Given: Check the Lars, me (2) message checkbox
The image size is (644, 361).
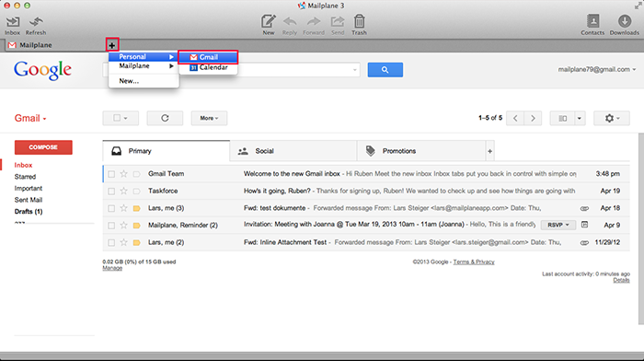Looking at the screenshot, I should click(111, 242).
